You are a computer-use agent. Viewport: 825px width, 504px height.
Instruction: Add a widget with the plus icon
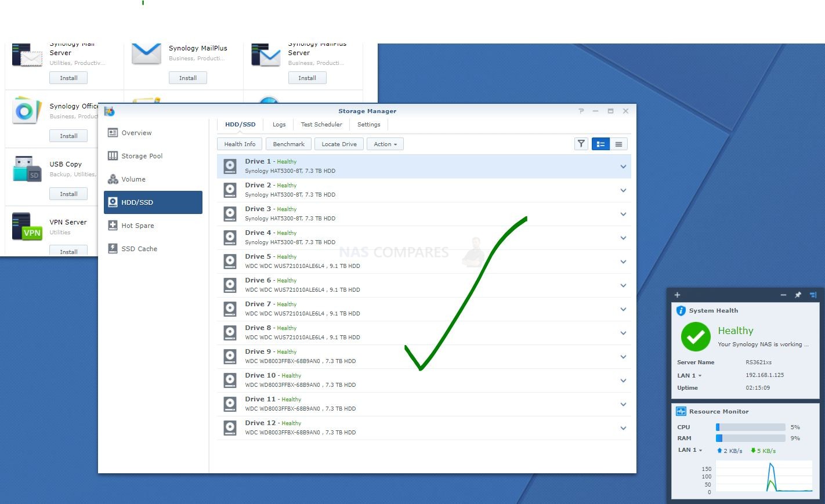pyautogui.click(x=677, y=295)
